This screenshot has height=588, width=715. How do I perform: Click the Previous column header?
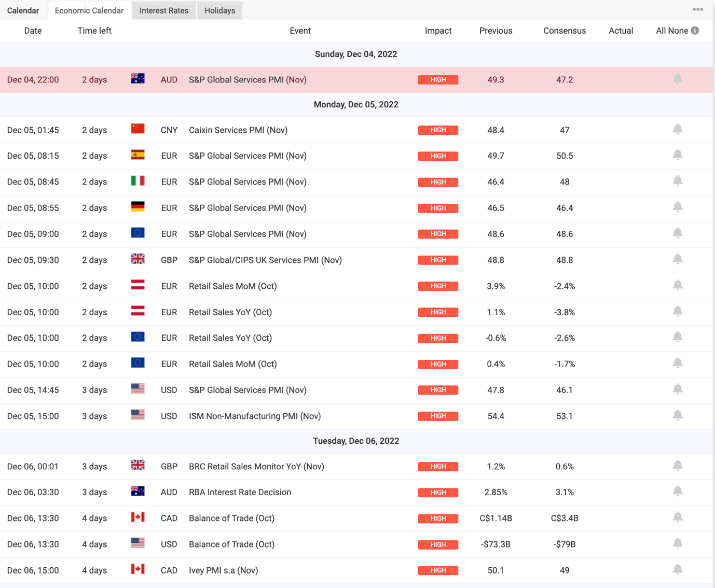click(x=496, y=31)
